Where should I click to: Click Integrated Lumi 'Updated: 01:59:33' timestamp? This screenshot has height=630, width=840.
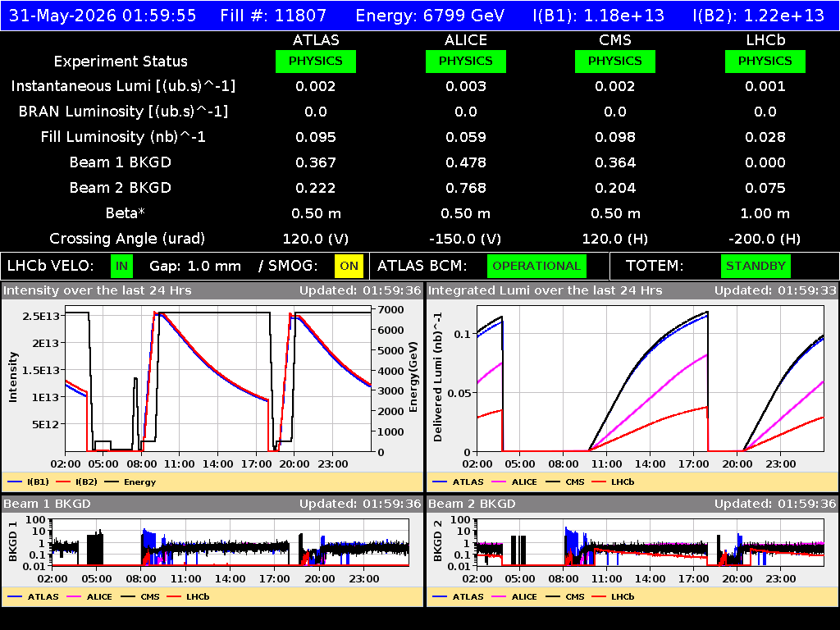pyautogui.click(x=775, y=290)
